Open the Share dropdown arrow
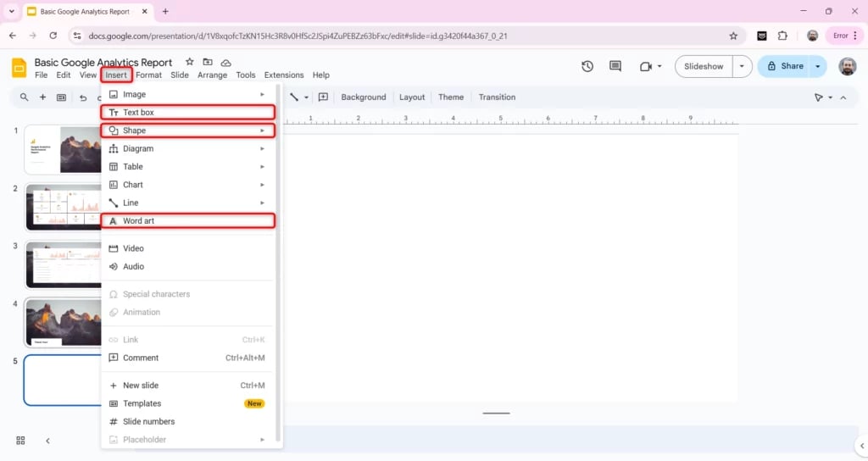868x461 pixels. 818,66
